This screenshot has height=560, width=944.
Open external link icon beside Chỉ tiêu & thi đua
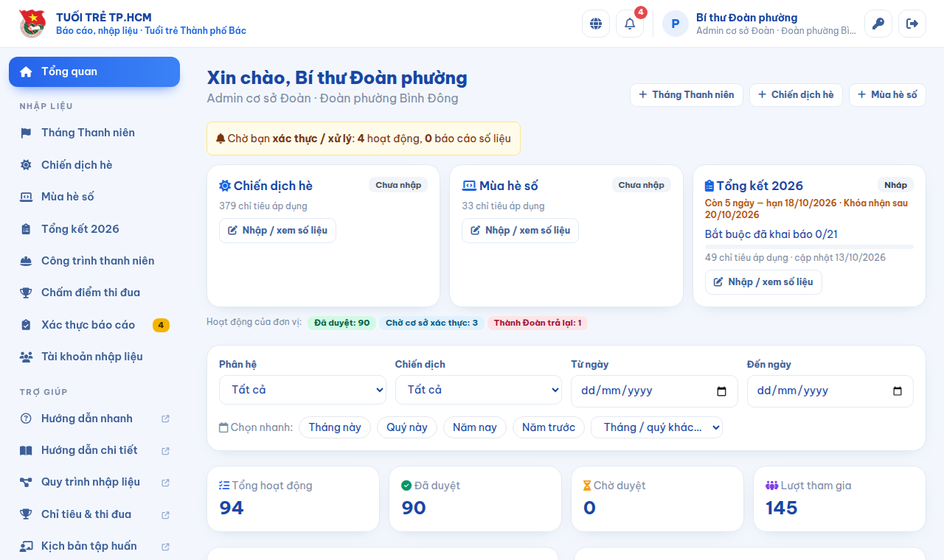pos(165,514)
